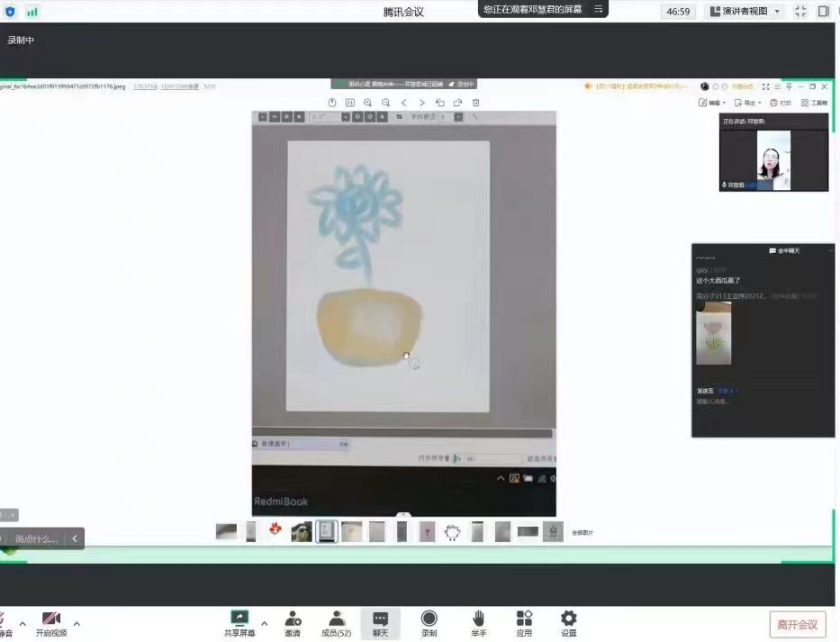
Task: Expand arrow next to 共享屏幕
Action: click(x=264, y=623)
